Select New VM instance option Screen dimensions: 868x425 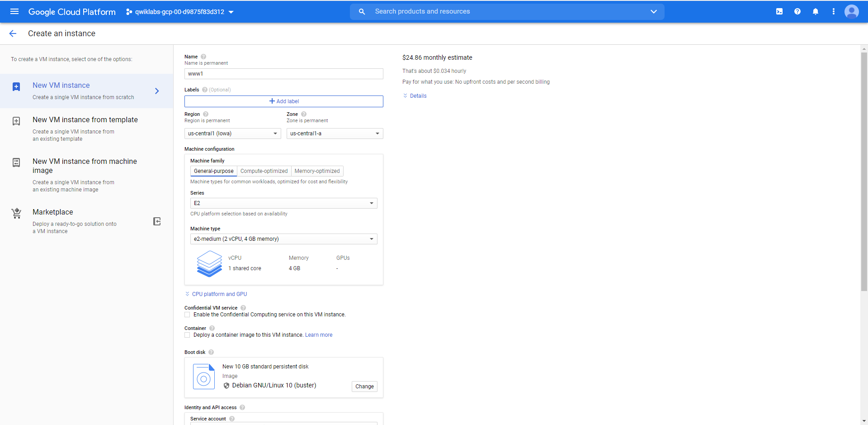coord(87,91)
